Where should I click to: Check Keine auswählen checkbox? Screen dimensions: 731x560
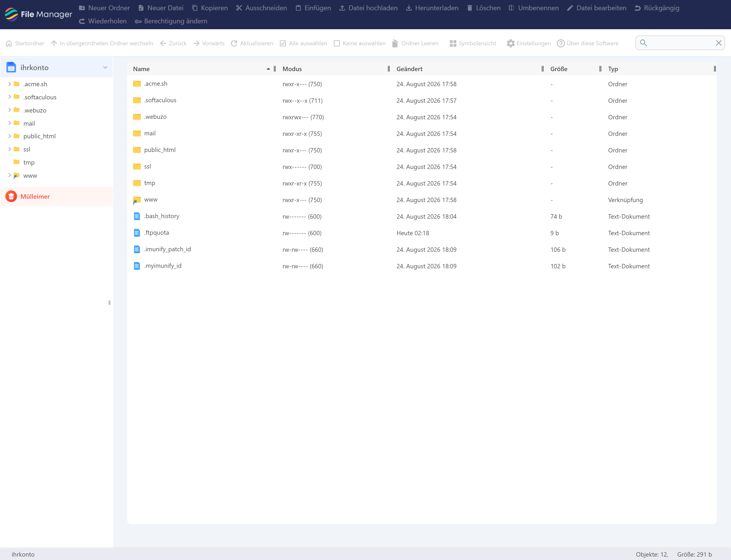click(x=337, y=43)
